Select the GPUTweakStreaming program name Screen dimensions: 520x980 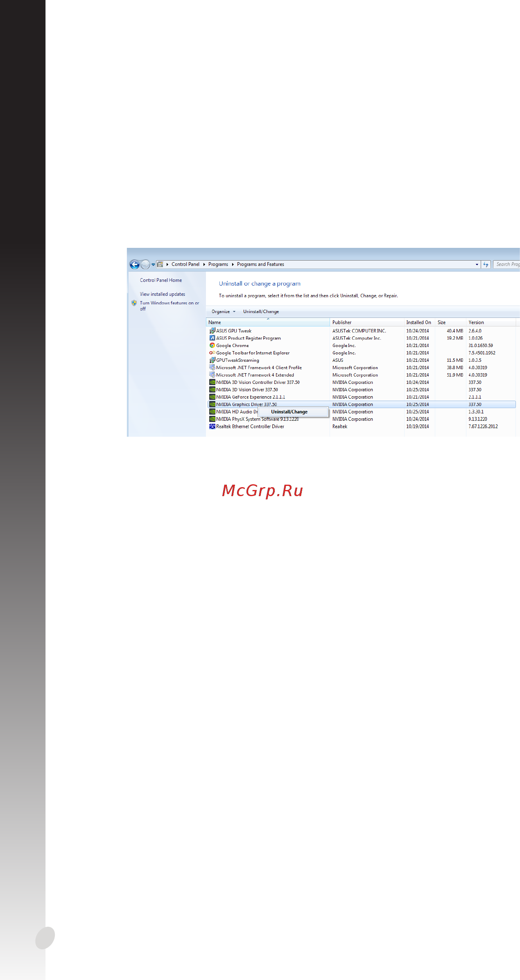click(x=237, y=361)
